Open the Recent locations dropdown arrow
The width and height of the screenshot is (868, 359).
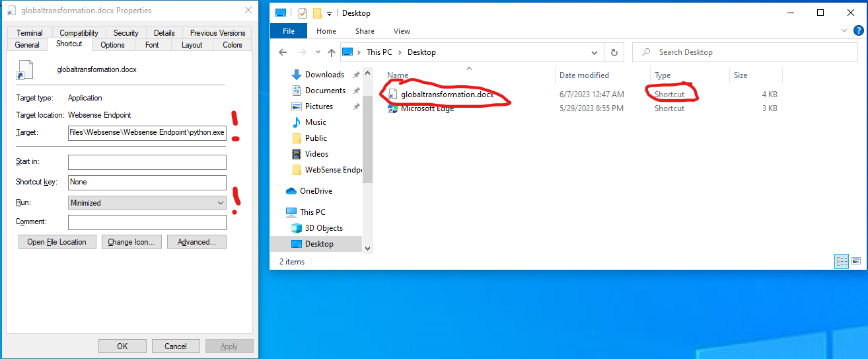point(318,52)
